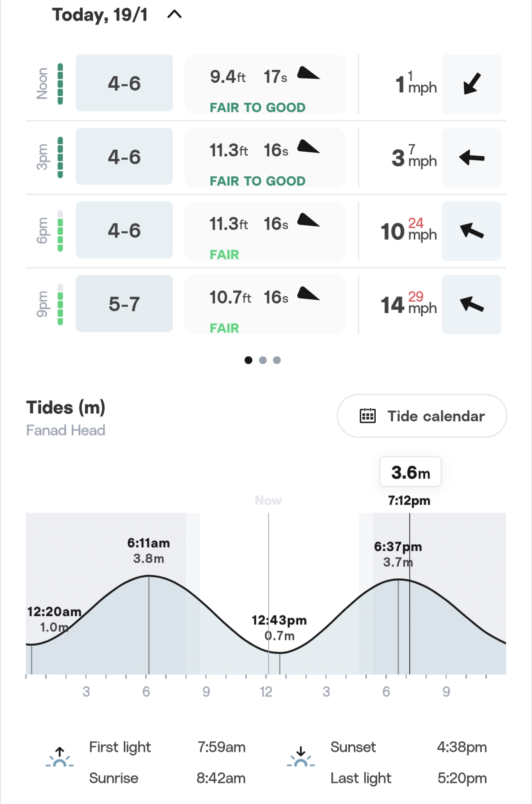
Task: Click the 6pm wind direction arrow icon
Action: [471, 231]
